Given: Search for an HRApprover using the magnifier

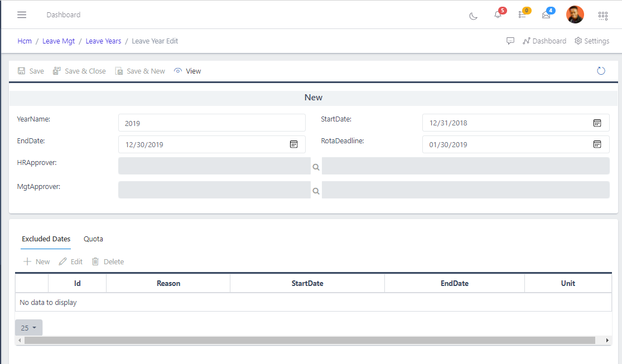Looking at the screenshot, I should point(316,166).
